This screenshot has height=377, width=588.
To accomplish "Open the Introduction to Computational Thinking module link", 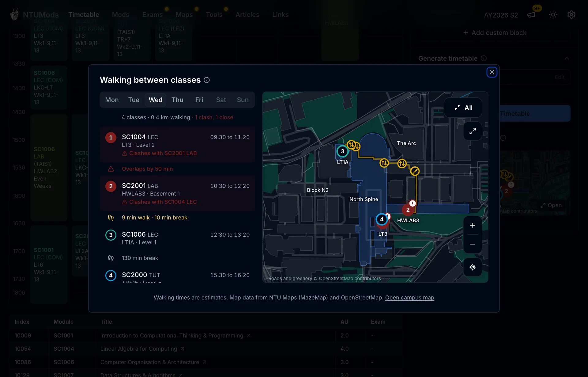I will 175,336.
